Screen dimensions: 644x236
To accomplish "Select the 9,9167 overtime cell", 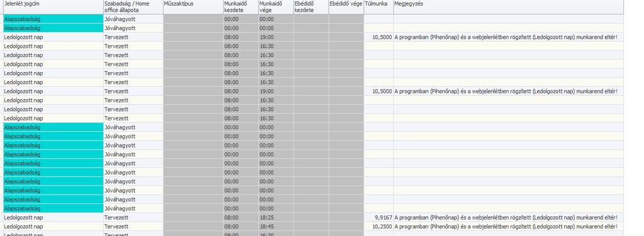I will pos(378,218).
